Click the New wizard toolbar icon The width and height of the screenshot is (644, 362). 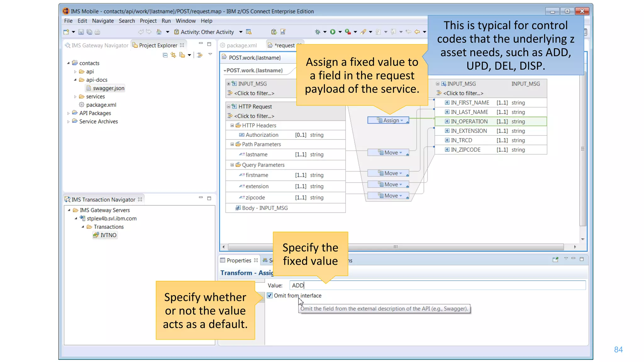pos(66,32)
